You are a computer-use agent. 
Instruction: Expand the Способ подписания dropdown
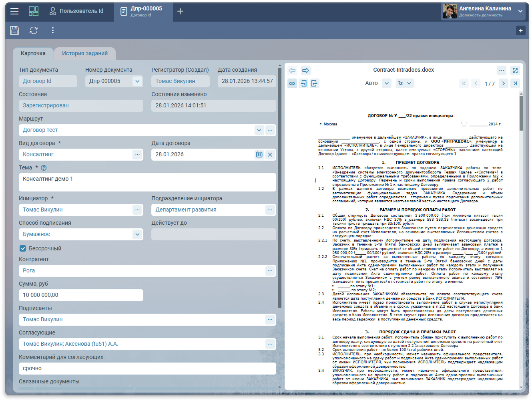(137, 234)
